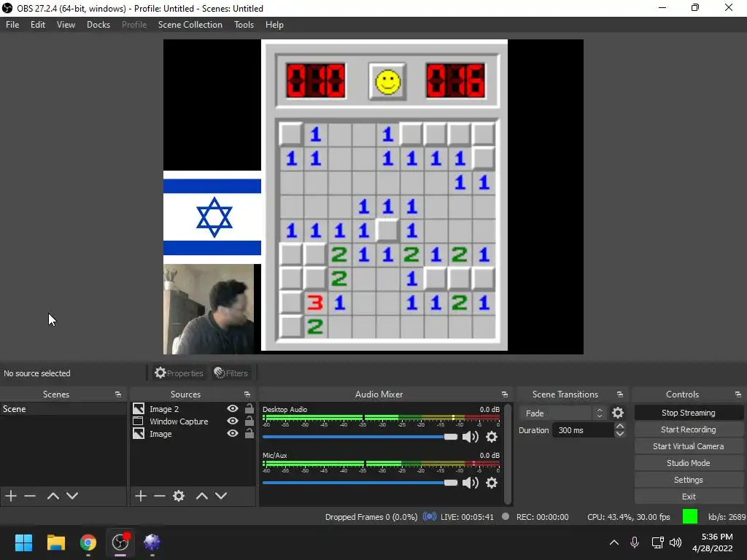Pop out the Sources dock
747x560 pixels.
click(x=247, y=394)
